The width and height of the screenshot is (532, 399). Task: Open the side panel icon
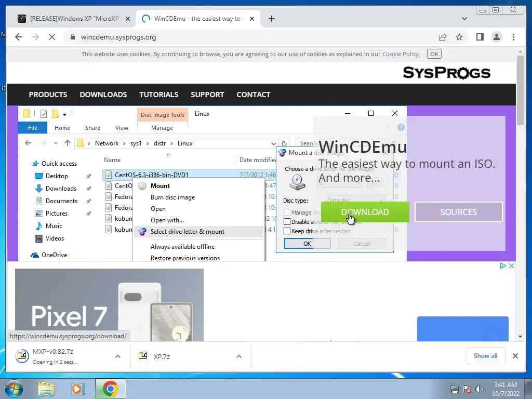480,37
